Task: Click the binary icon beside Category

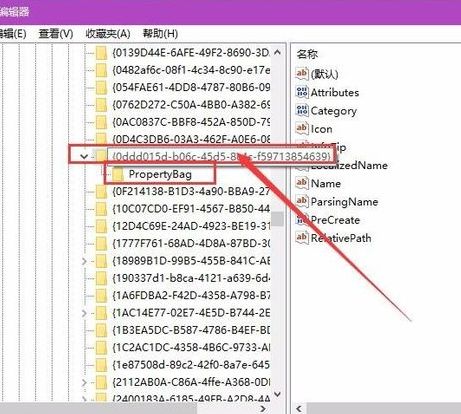Action: click(302, 110)
